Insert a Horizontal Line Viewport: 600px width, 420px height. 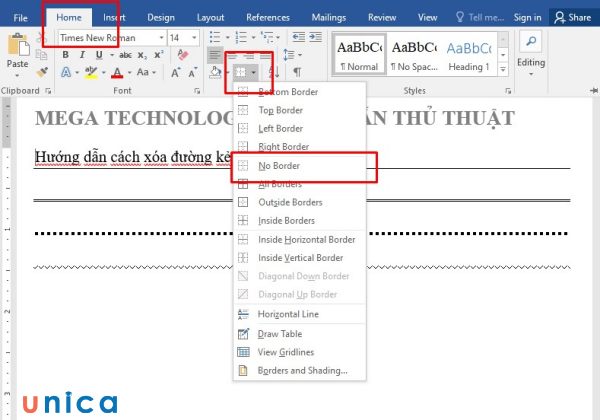300,314
